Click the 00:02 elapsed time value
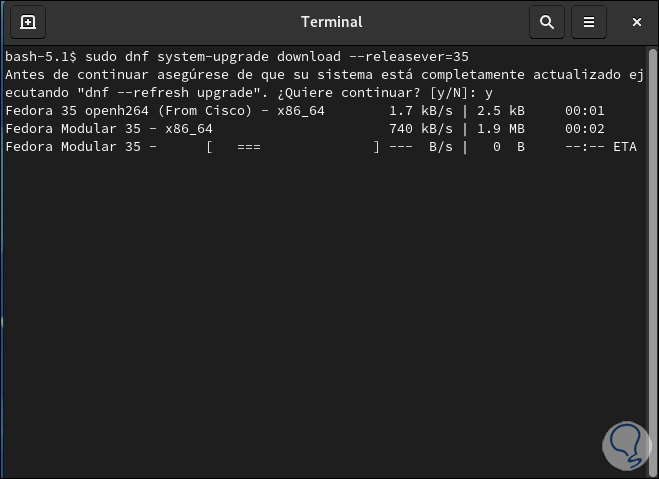 (584, 129)
